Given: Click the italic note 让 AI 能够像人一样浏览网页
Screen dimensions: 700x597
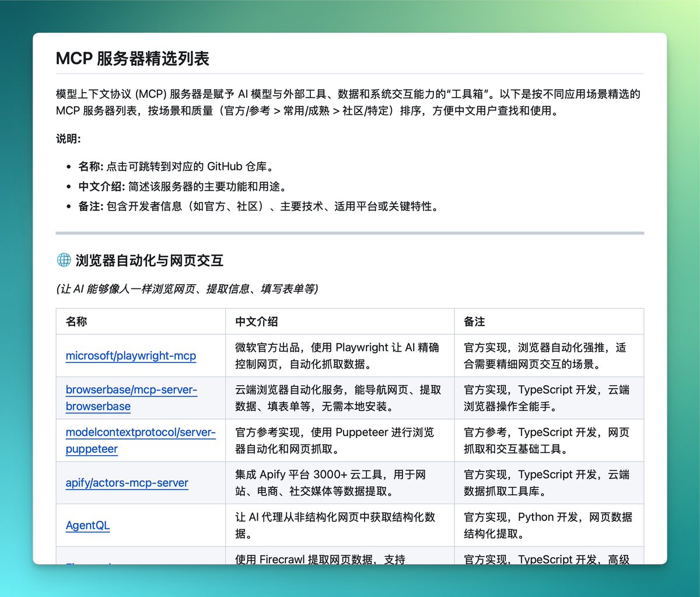Looking at the screenshot, I should click(187, 289).
